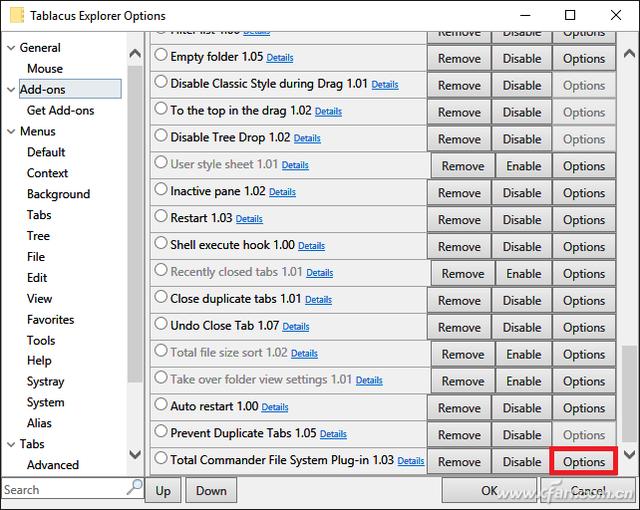Open the Mouse settings item

click(x=45, y=69)
